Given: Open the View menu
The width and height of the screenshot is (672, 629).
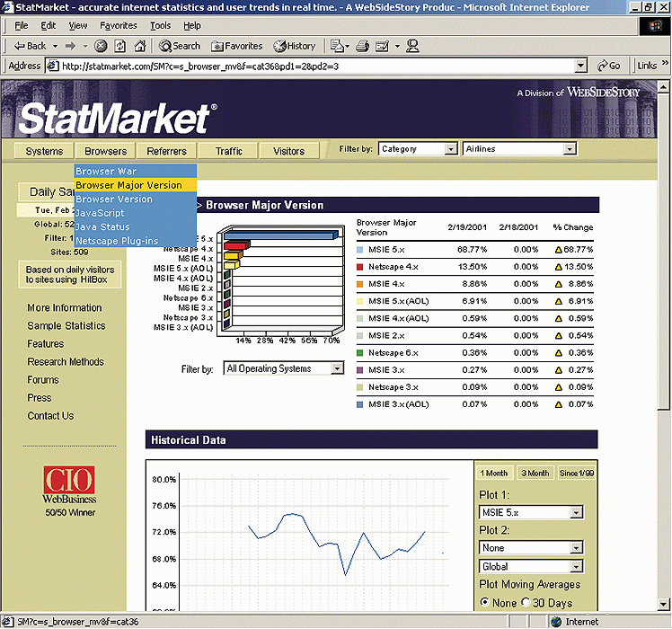Looking at the screenshot, I should 78,26.
